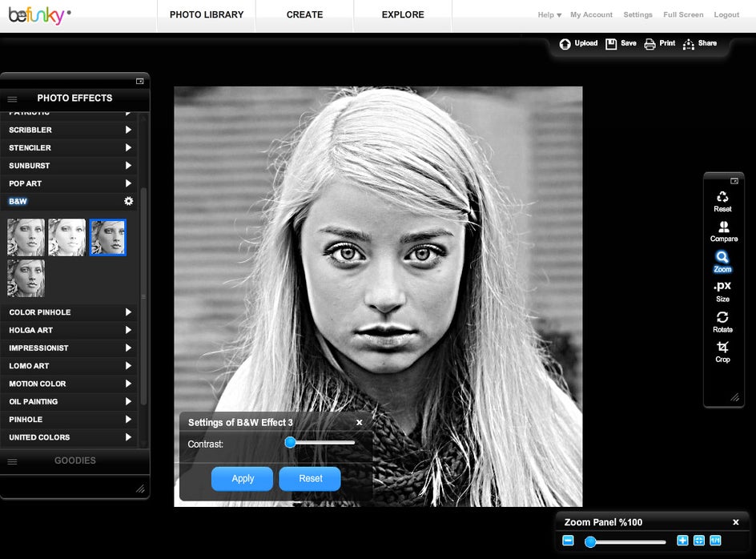Viewport: 756px width, 559px height.
Task: Close the B&W Effect 3 settings dialog
Action: coord(360,422)
